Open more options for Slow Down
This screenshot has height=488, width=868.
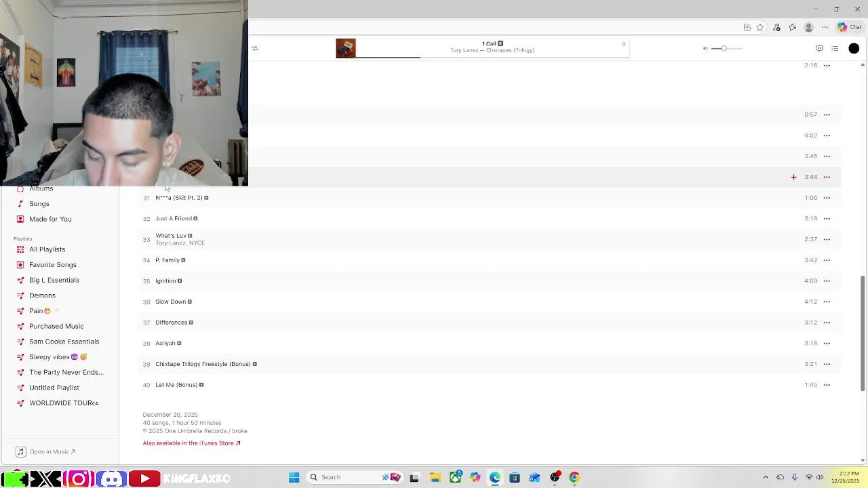pyautogui.click(x=827, y=302)
